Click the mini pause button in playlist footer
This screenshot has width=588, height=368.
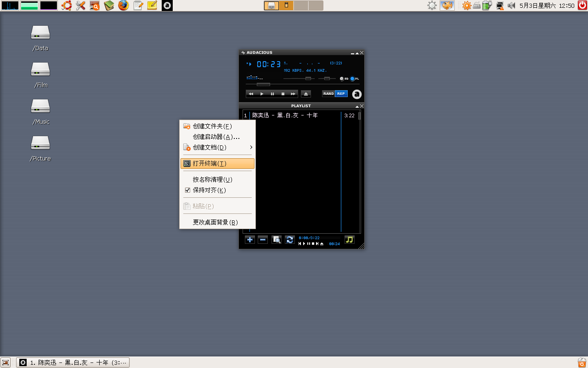[309, 244]
